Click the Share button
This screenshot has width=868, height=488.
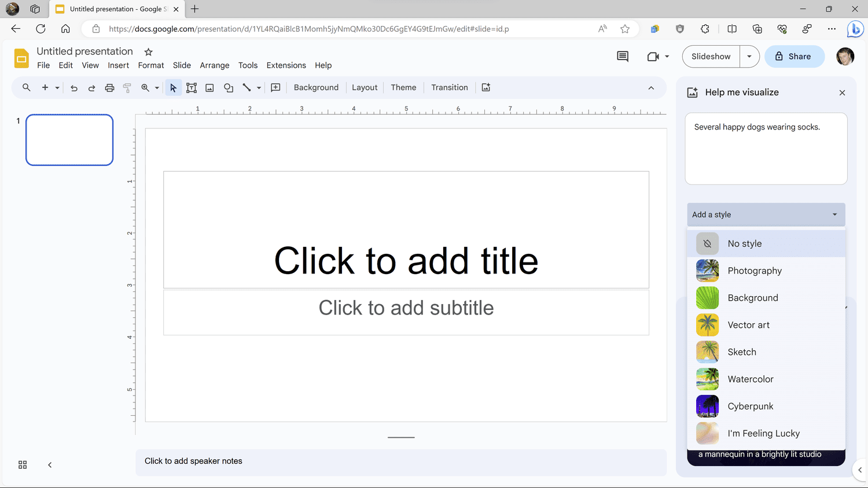[x=794, y=57]
